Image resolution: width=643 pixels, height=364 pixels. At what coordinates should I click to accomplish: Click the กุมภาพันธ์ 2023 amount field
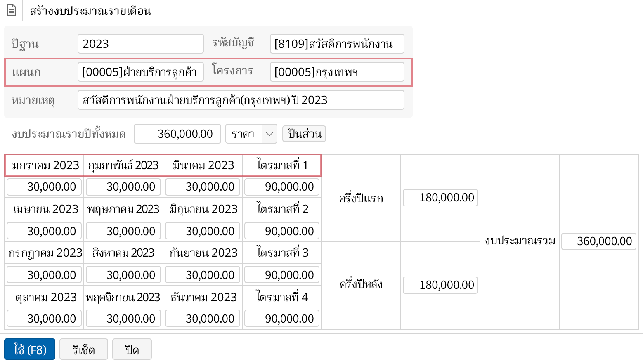pos(123,187)
